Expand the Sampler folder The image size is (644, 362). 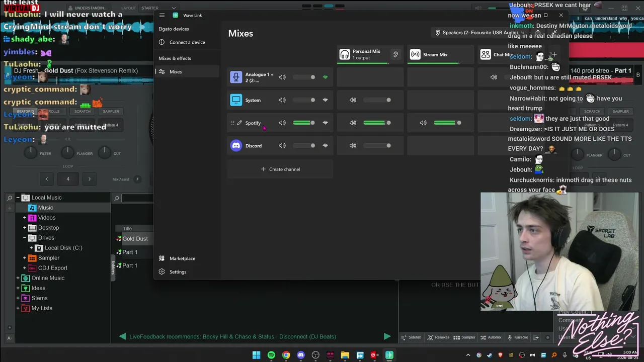24,258
